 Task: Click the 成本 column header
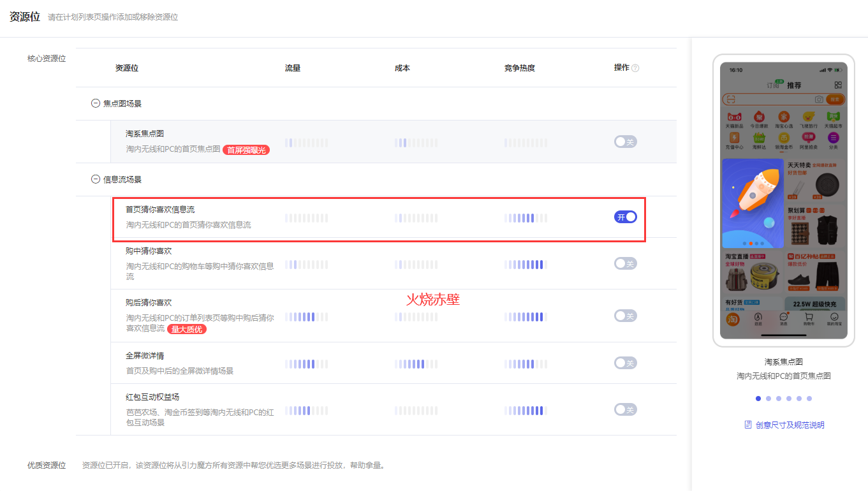402,68
